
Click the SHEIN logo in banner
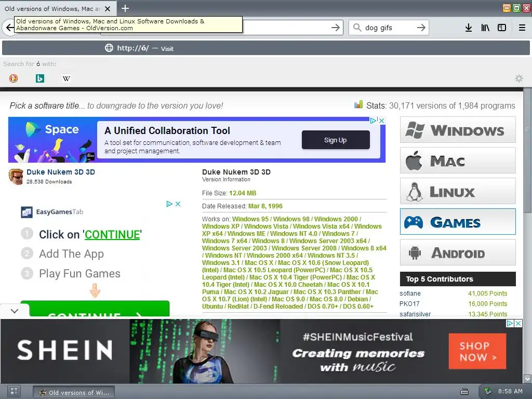[x=65, y=350]
